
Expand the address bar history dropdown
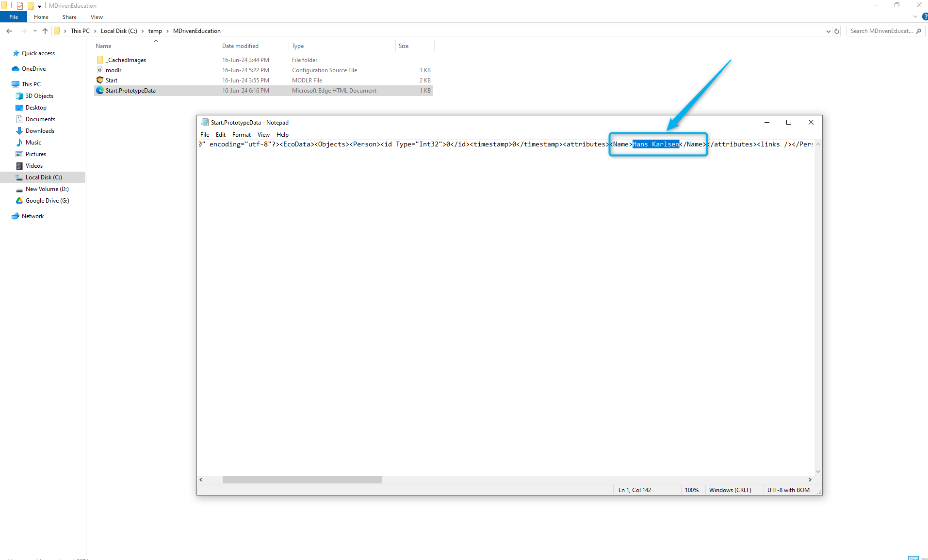click(x=828, y=31)
